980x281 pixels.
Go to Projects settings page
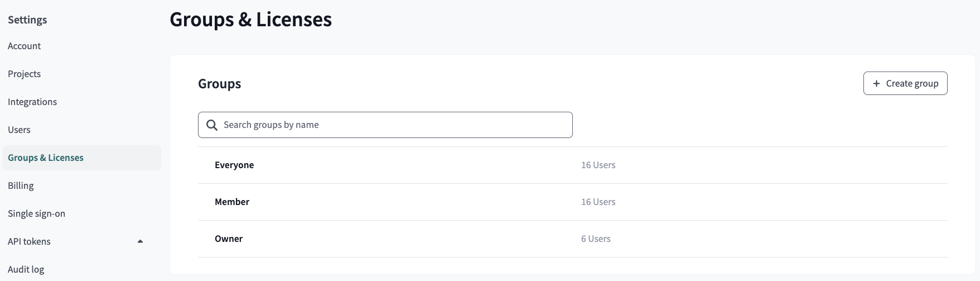(25, 74)
